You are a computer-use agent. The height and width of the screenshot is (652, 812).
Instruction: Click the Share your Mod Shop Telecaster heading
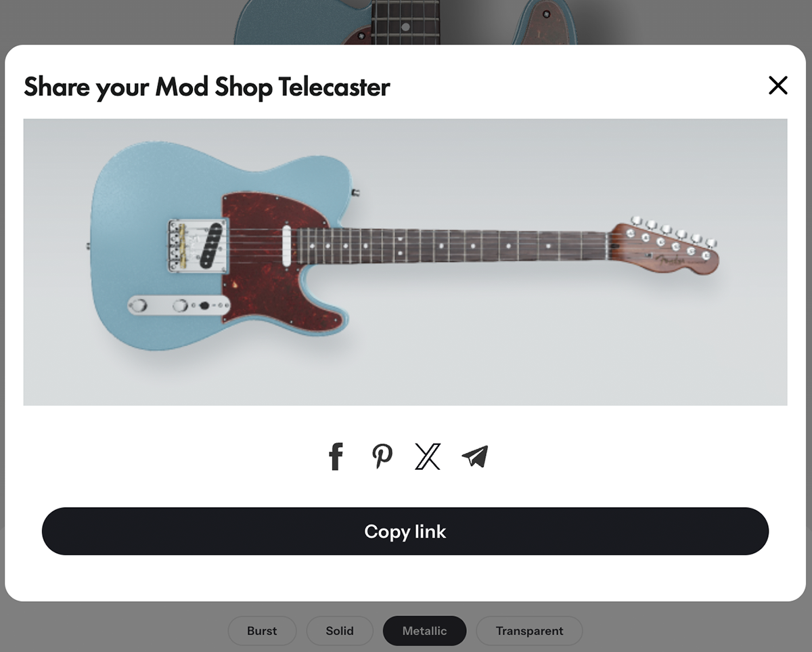point(207,87)
